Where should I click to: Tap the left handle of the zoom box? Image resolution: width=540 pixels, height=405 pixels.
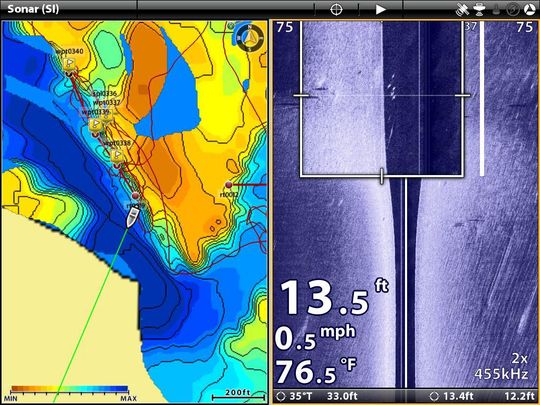pyautogui.click(x=301, y=95)
